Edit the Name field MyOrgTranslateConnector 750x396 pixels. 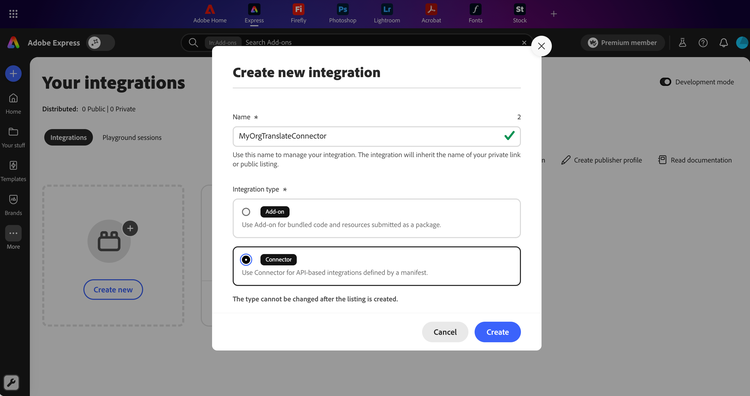click(376, 136)
